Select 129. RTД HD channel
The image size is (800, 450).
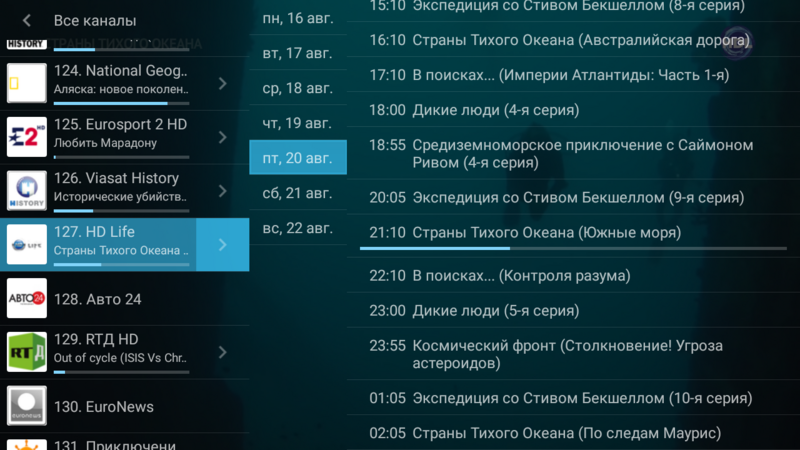[x=124, y=352]
